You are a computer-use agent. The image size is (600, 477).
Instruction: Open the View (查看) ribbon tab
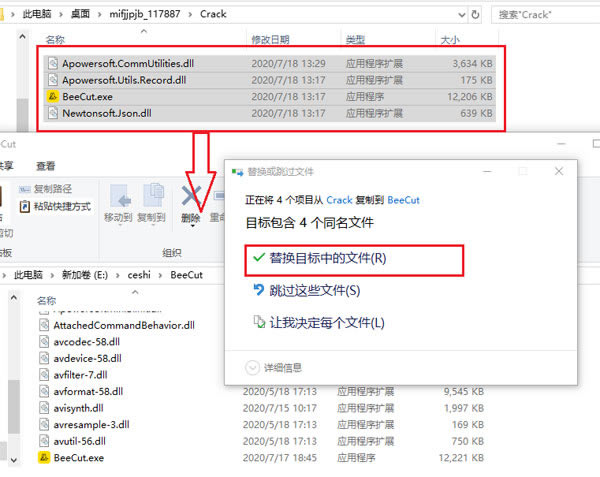coord(46,166)
